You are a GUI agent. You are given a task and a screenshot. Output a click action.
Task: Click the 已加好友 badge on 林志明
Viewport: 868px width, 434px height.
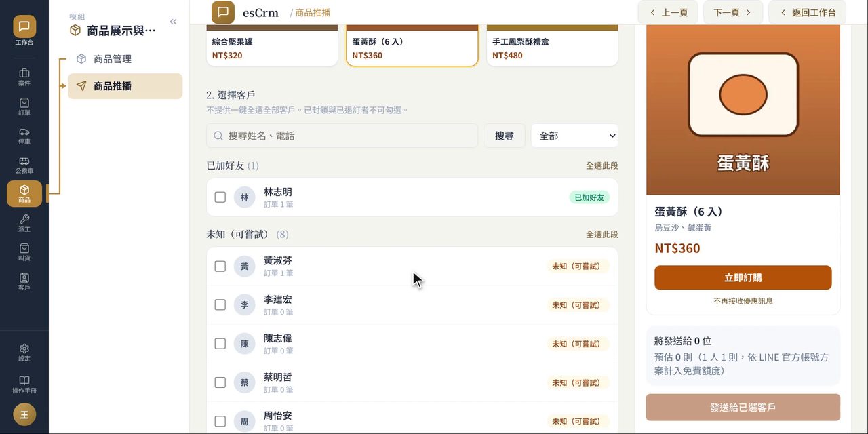point(589,197)
